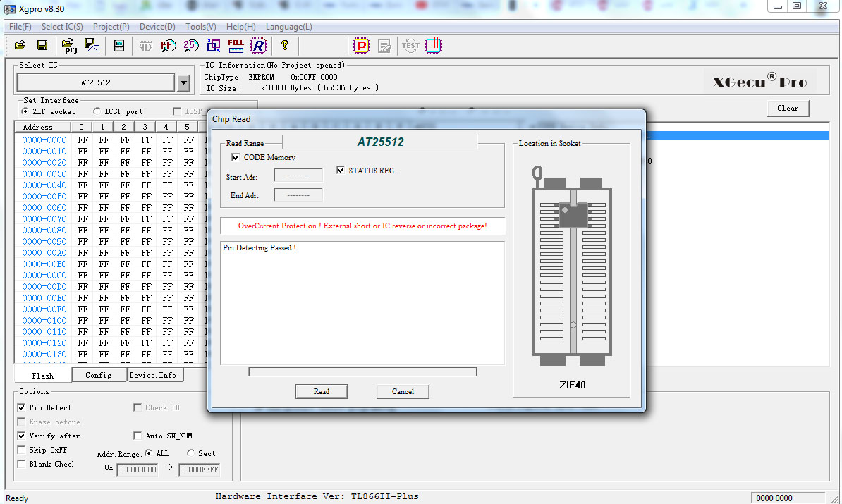Open the Select IC dropdown arrow
The width and height of the screenshot is (842, 504).
(x=183, y=82)
